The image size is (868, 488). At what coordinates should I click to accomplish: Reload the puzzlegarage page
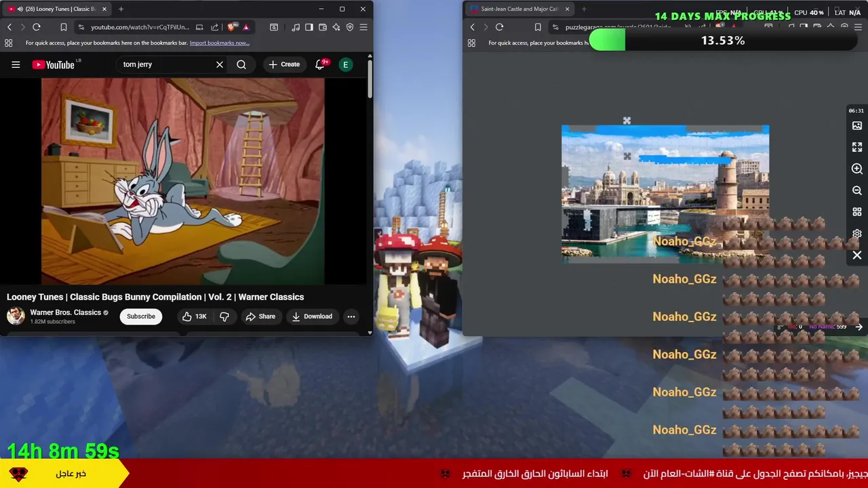(x=500, y=27)
